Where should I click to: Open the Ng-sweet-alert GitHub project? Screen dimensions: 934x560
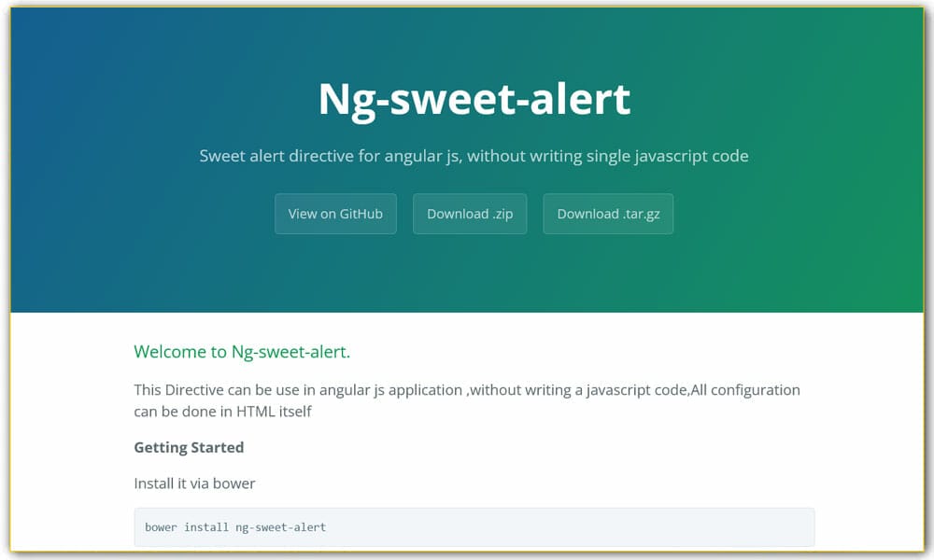click(335, 214)
